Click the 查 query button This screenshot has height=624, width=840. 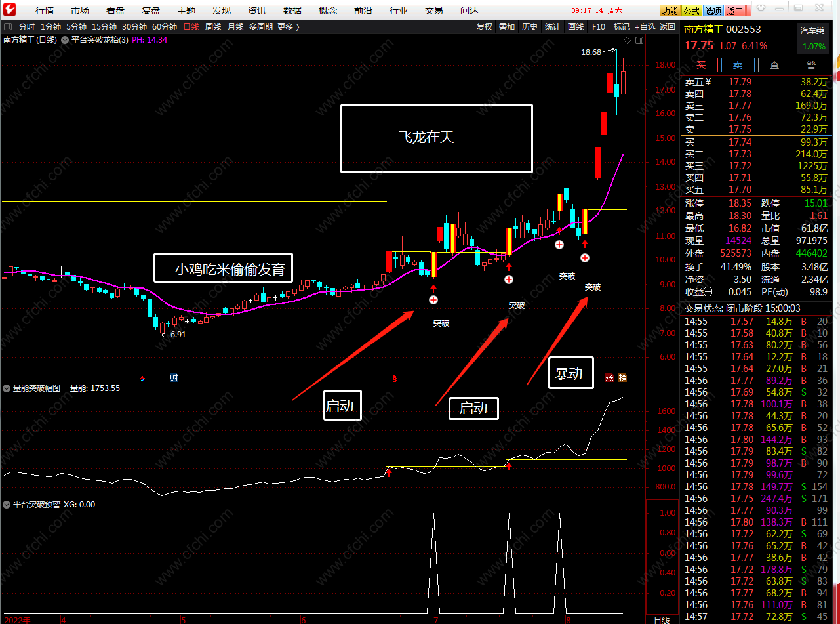pos(774,65)
